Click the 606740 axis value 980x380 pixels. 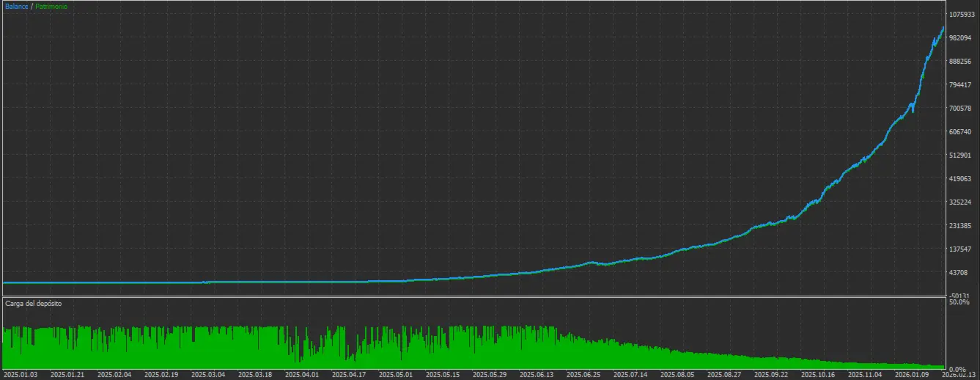point(961,132)
